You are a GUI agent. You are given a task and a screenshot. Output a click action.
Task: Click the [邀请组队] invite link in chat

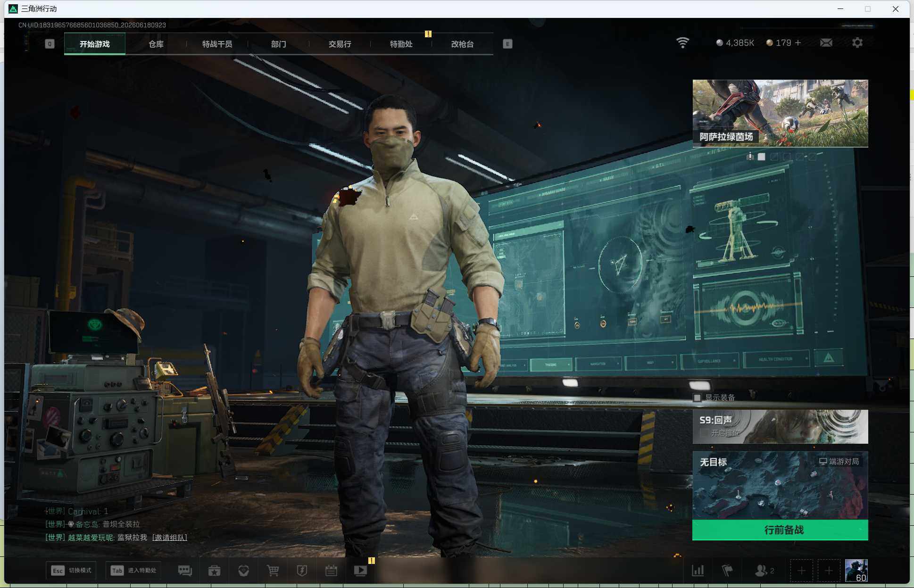[x=169, y=538]
